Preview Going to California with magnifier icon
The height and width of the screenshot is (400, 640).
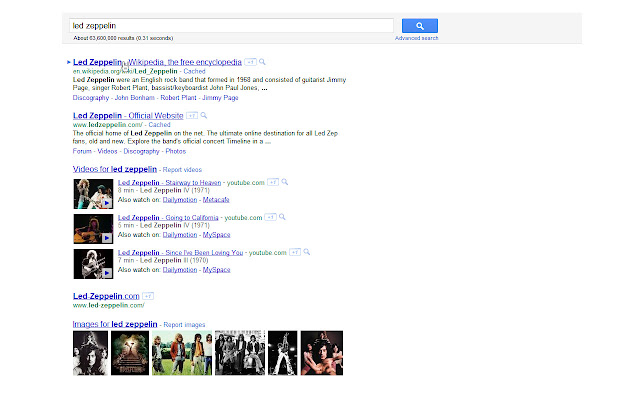[282, 218]
